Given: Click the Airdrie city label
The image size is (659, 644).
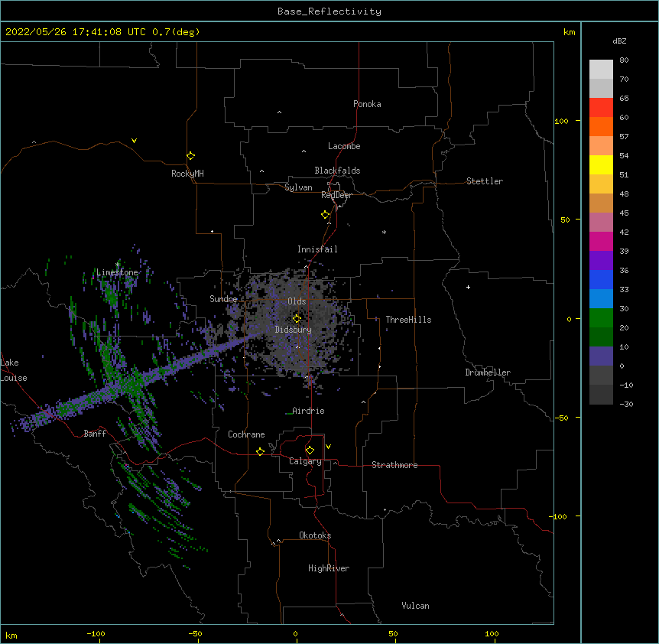Looking at the screenshot, I should tap(308, 411).
